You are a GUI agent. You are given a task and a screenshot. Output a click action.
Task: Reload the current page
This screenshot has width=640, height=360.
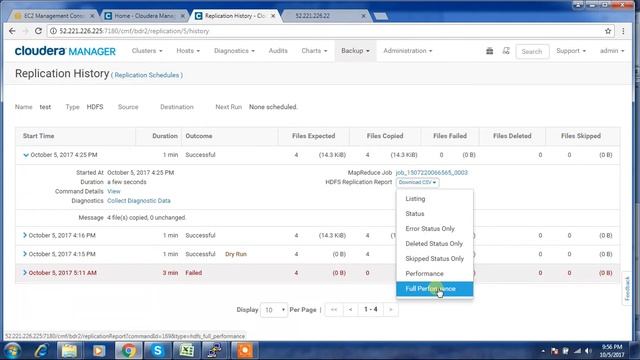tap(38, 31)
